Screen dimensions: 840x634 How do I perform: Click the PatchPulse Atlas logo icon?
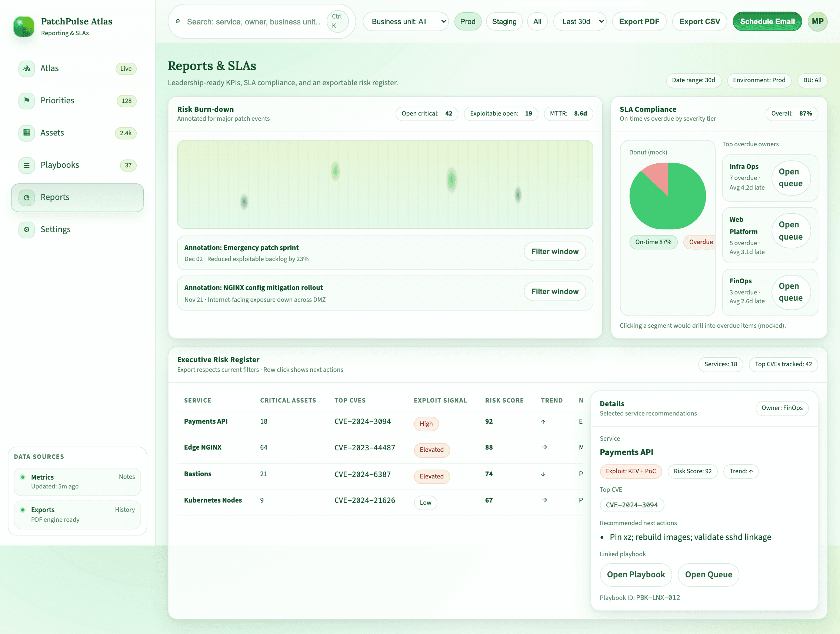[x=24, y=27]
